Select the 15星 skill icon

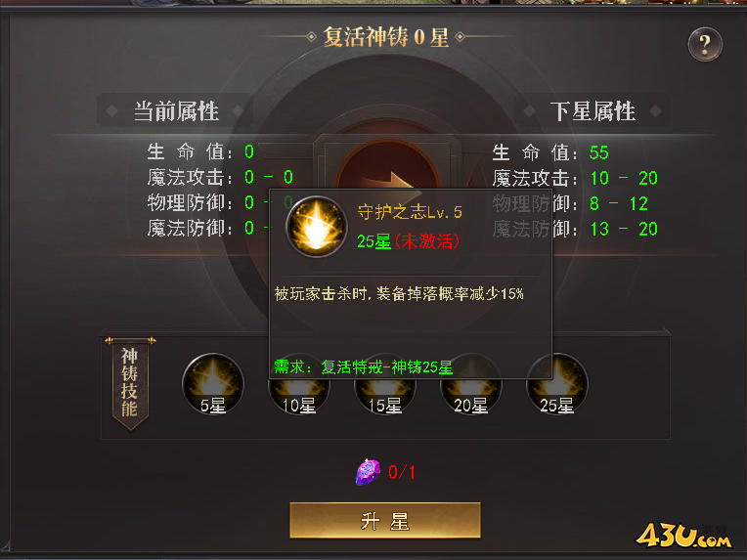(385, 397)
